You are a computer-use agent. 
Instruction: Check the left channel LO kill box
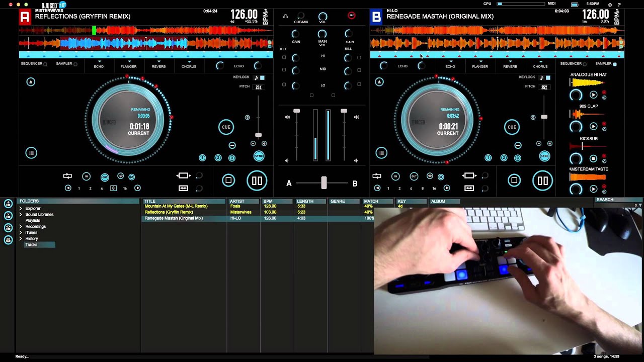(284, 84)
